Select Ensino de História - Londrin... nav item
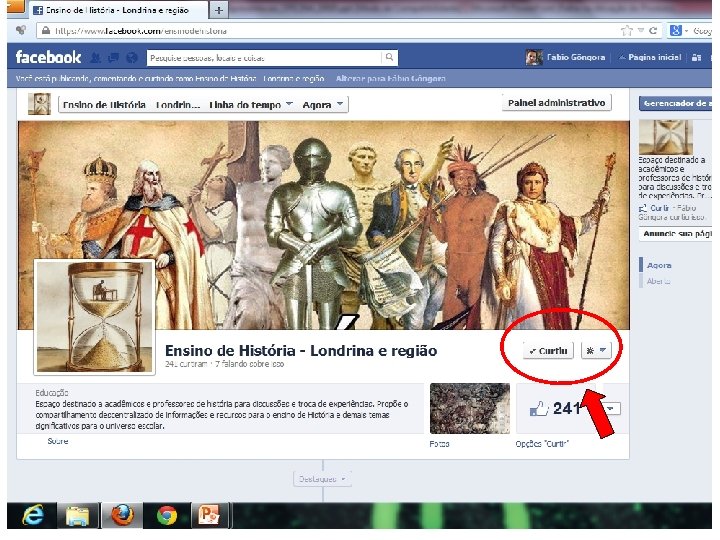720x540 pixels. [131, 105]
